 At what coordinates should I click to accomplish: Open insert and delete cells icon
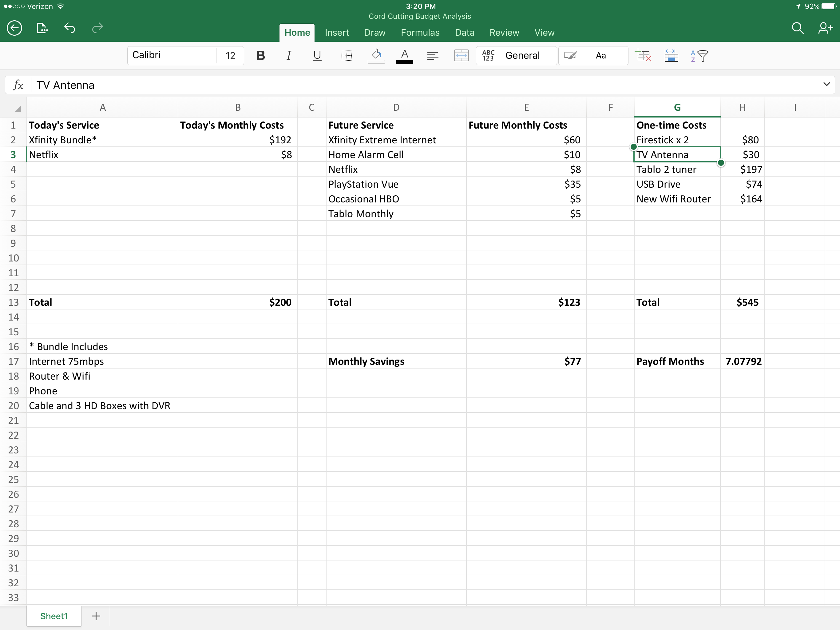coord(643,56)
